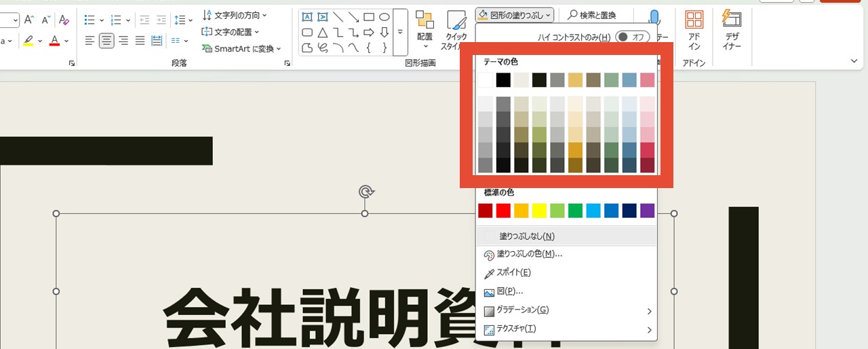Click Find and Replace (検索と置換)

tap(591, 15)
